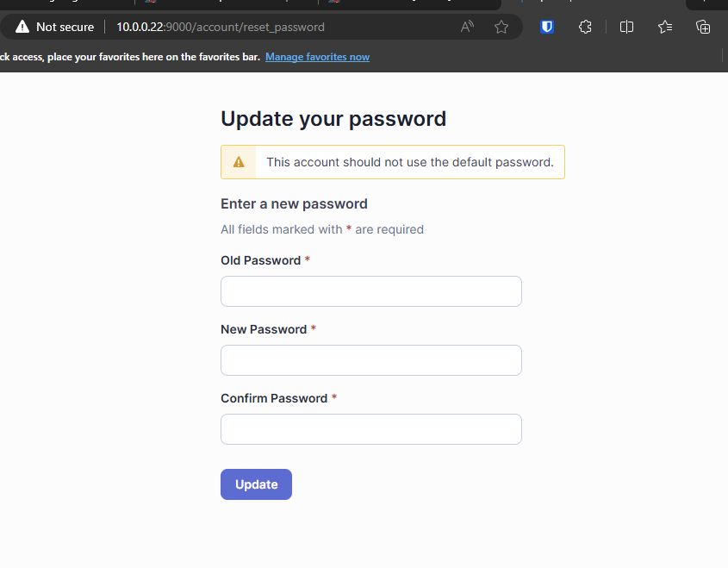This screenshot has height=568, width=728.
Task: Open the Favorites list icon
Action: click(x=665, y=27)
